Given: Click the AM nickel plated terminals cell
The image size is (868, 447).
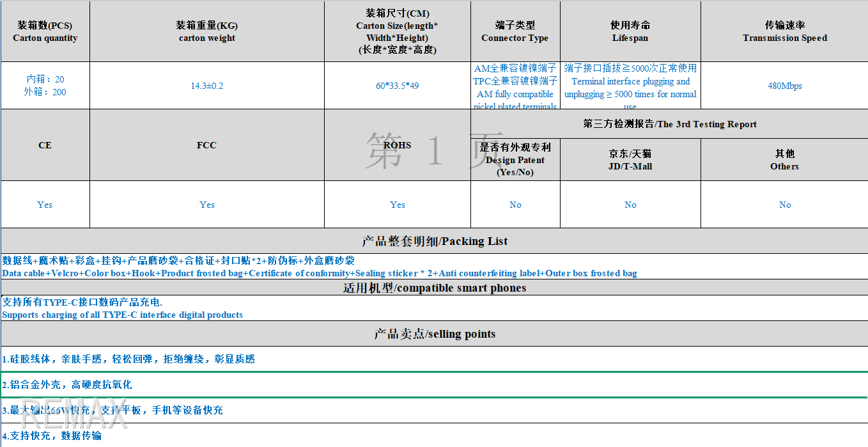Looking at the screenshot, I should (515, 87).
